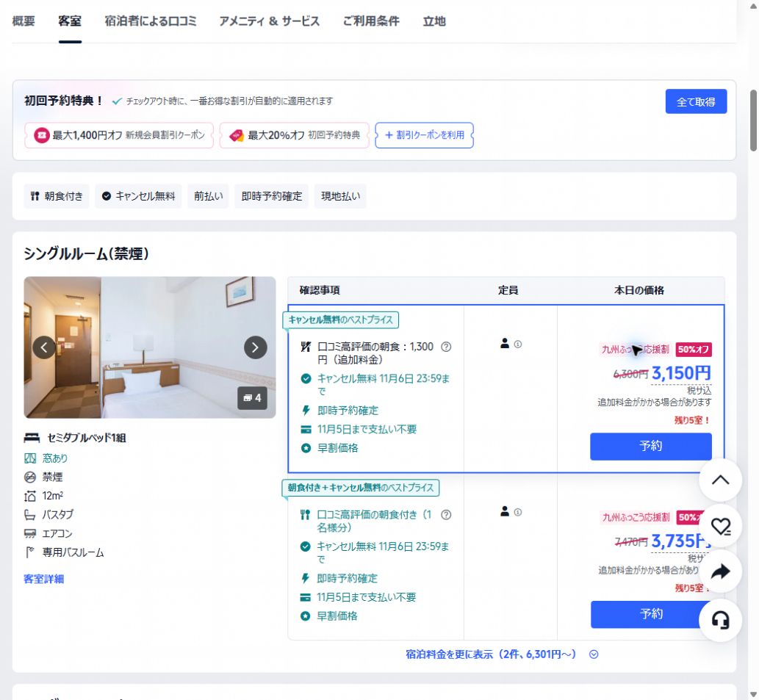759x700 pixels.
Task: Book the 3,150円 room with 予約
Action: coord(650,446)
